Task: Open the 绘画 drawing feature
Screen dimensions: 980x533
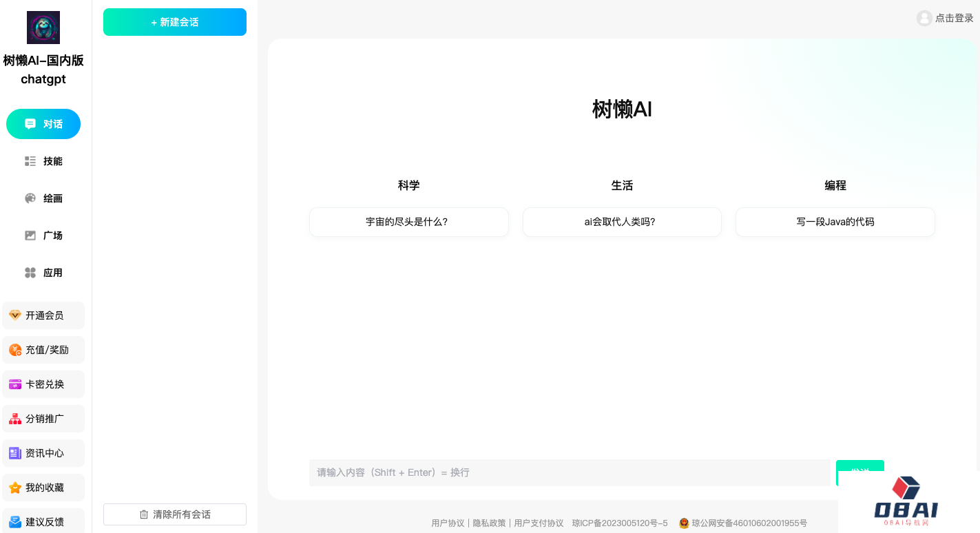Action: (43, 198)
